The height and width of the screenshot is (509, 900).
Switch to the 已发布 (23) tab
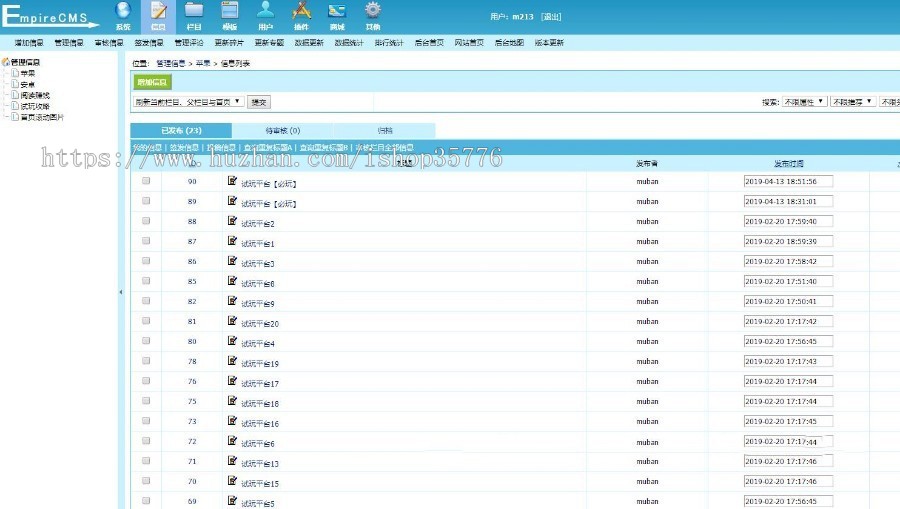coord(181,130)
